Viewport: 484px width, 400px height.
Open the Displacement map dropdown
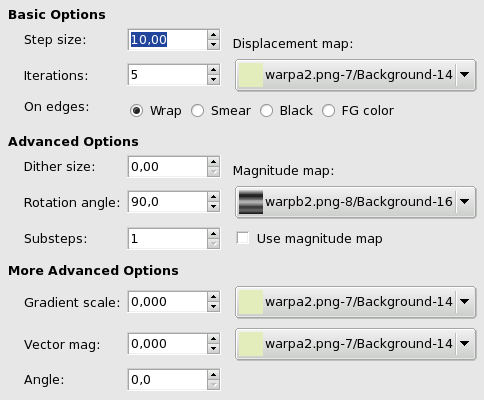[x=355, y=75]
